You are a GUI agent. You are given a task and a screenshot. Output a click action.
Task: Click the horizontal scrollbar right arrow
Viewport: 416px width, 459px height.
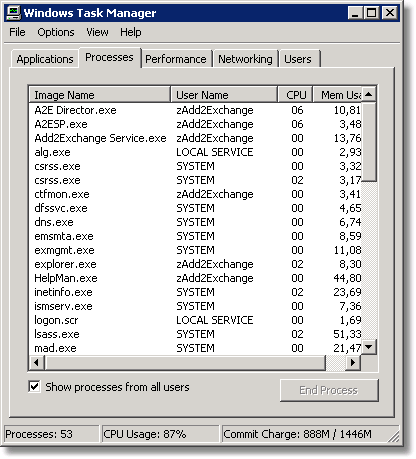pyautogui.click(x=353, y=362)
